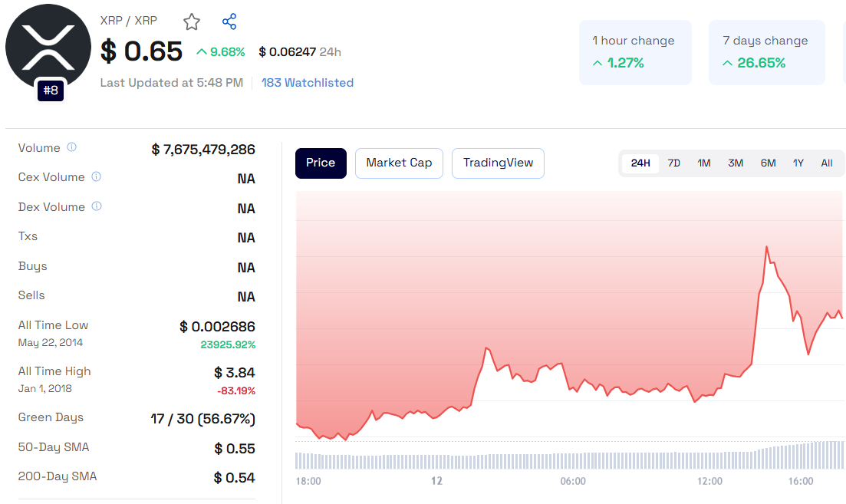Select the 3M time range
This screenshot has height=504, width=846.
click(x=736, y=163)
